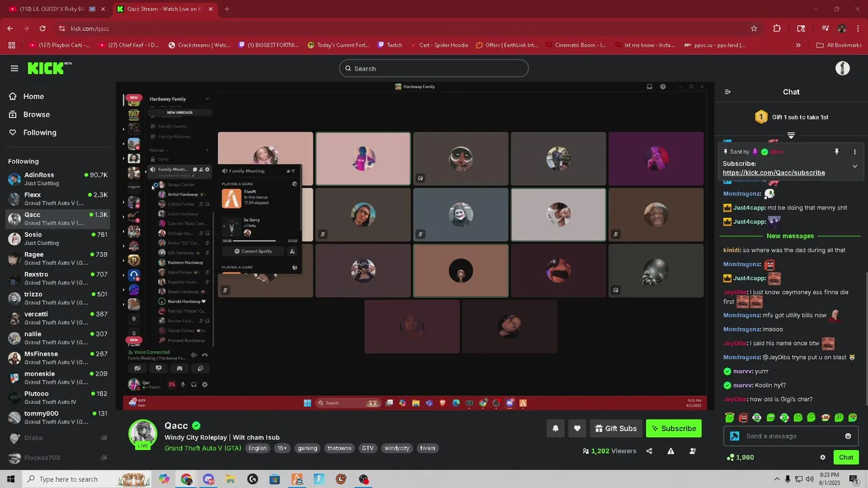Expand pinned message with chevron

(x=854, y=166)
